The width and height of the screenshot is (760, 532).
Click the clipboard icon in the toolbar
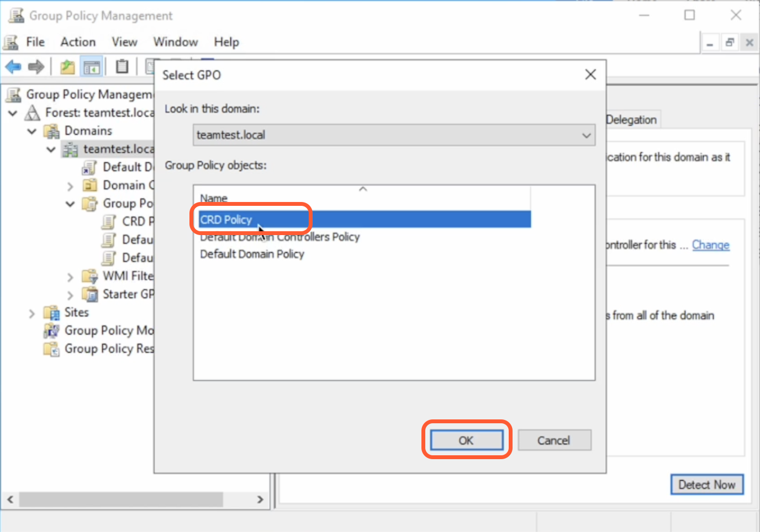(x=122, y=67)
